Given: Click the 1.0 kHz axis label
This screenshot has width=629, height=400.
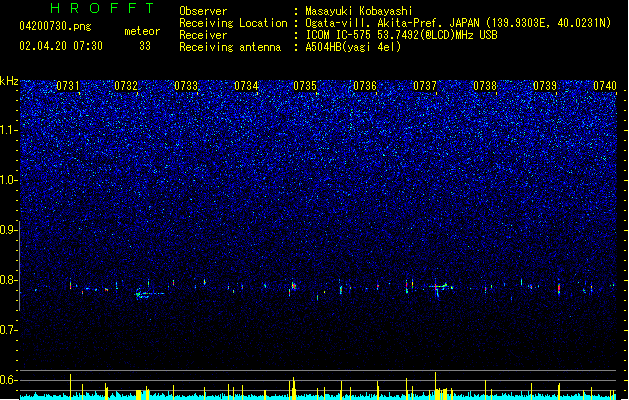Looking at the screenshot, I should (x=9, y=180).
